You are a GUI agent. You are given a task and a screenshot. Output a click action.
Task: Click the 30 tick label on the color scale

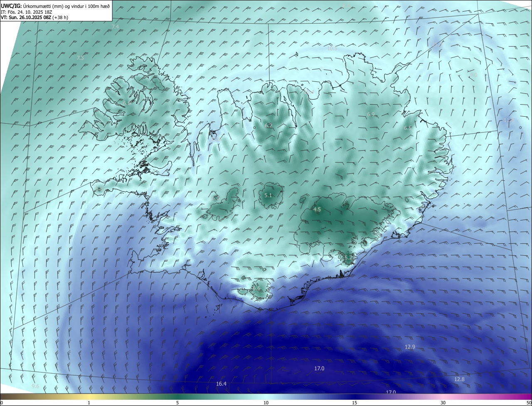pyautogui.click(x=443, y=403)
